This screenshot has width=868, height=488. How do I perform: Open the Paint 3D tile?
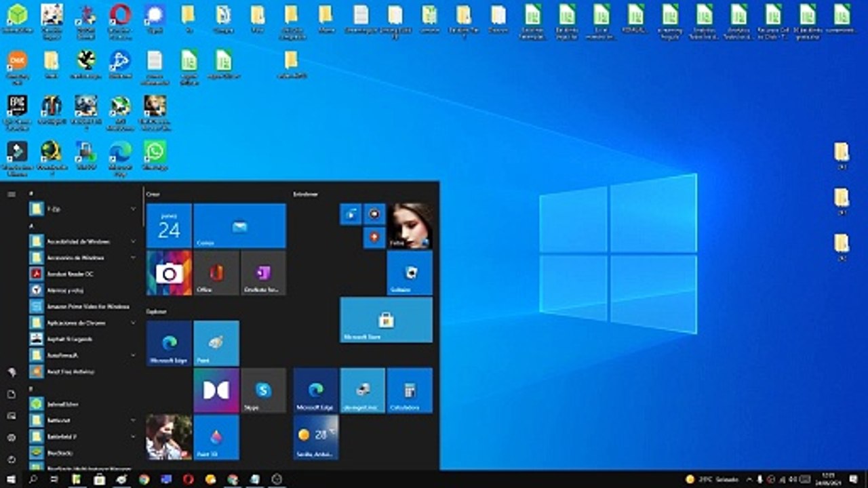tap(216, 437)
